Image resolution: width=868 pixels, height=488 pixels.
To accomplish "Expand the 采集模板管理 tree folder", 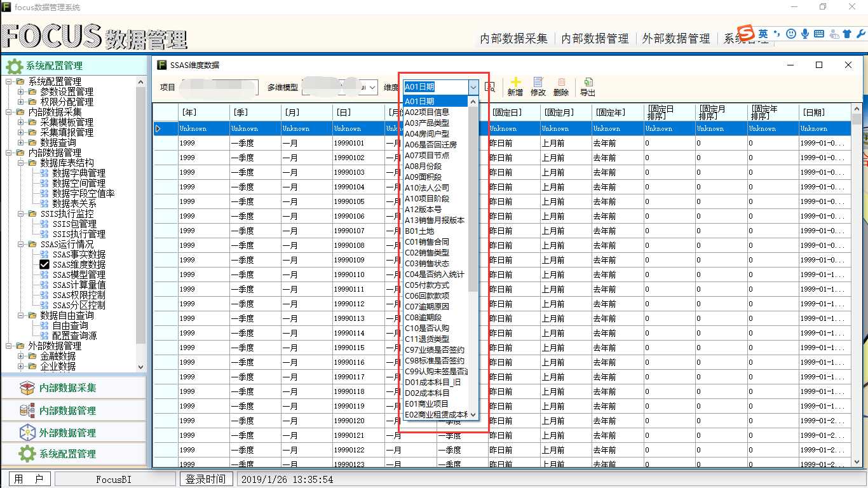I will [20, 122].
